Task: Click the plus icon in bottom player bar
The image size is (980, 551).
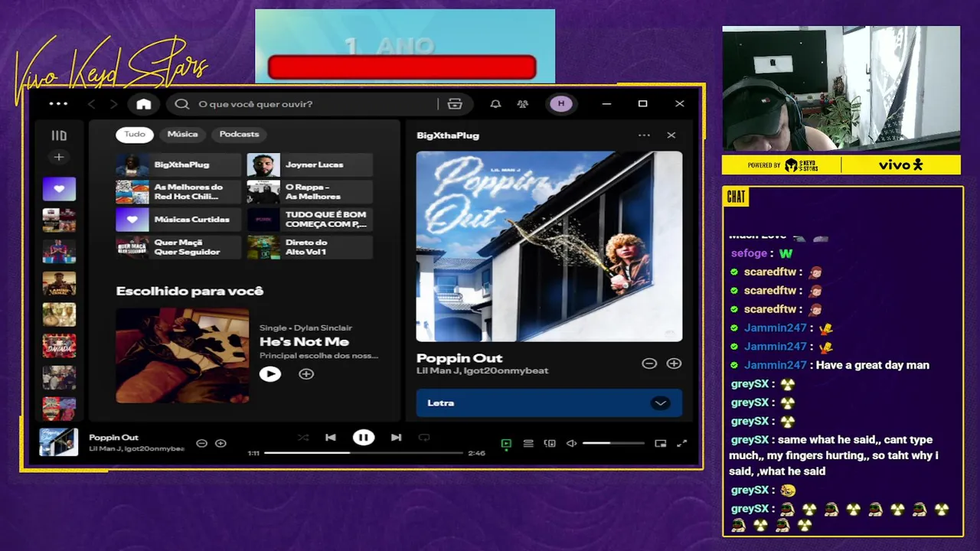Action: (x=220, y=443)
